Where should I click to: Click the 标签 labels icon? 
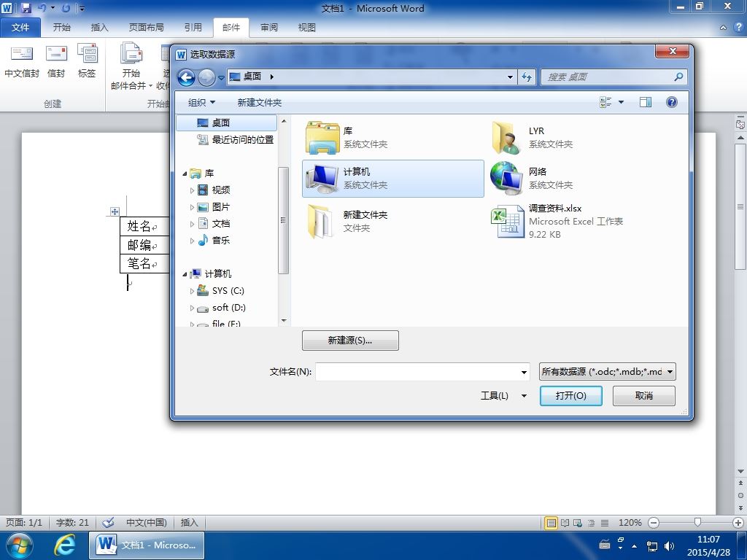click(88, 52)
